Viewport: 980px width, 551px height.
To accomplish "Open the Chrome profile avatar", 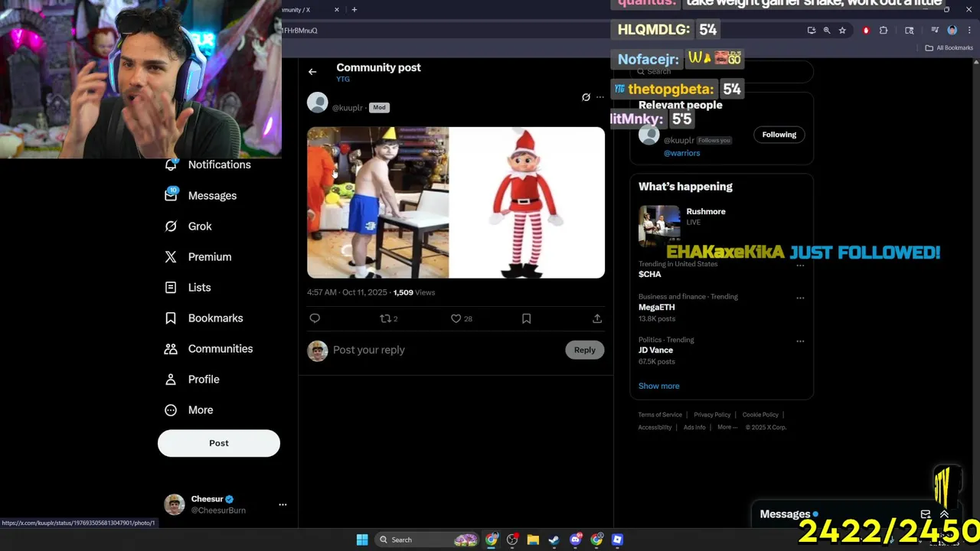I will (x=952, y=31).
